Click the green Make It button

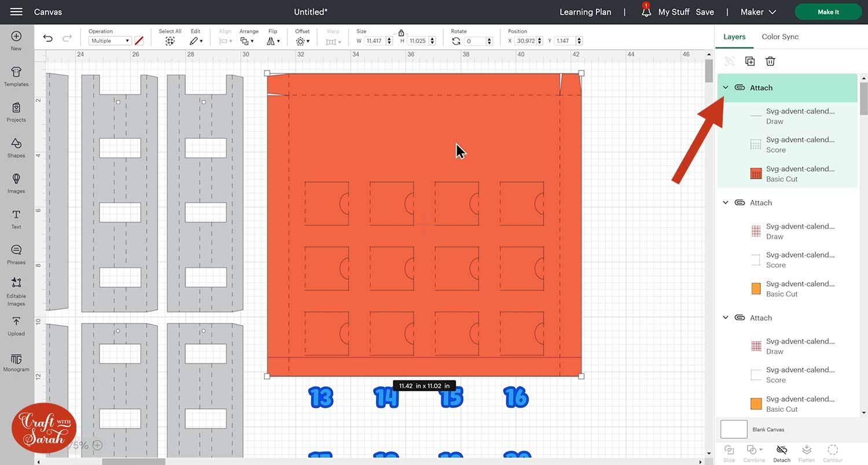[828, 12]
